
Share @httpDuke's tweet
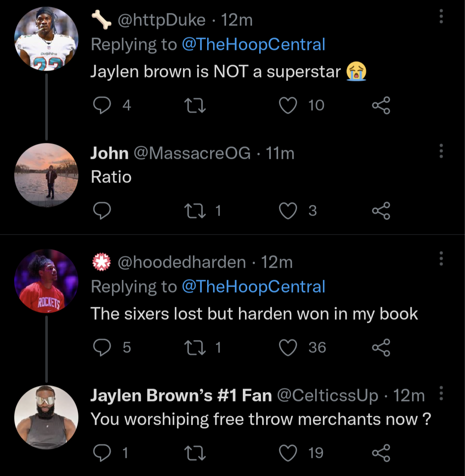point(381,105)
